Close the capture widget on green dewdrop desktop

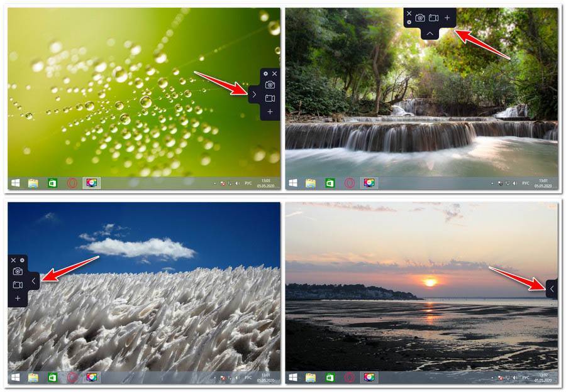[x=275, y=73]
